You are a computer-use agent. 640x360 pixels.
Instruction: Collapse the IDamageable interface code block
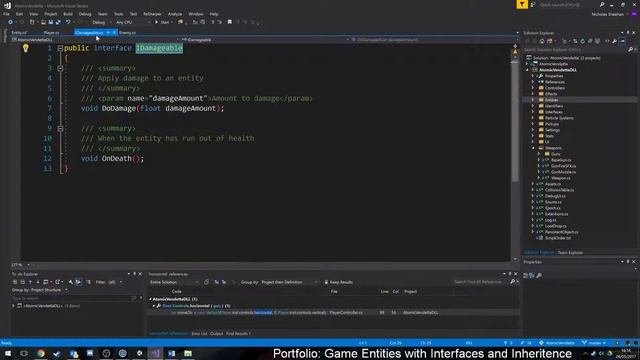60,48
